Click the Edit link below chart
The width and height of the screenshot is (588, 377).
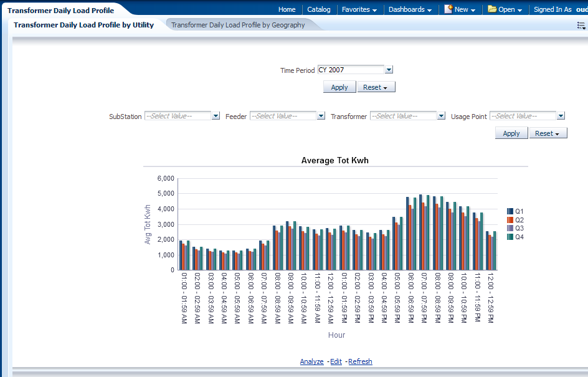(336, 361)
